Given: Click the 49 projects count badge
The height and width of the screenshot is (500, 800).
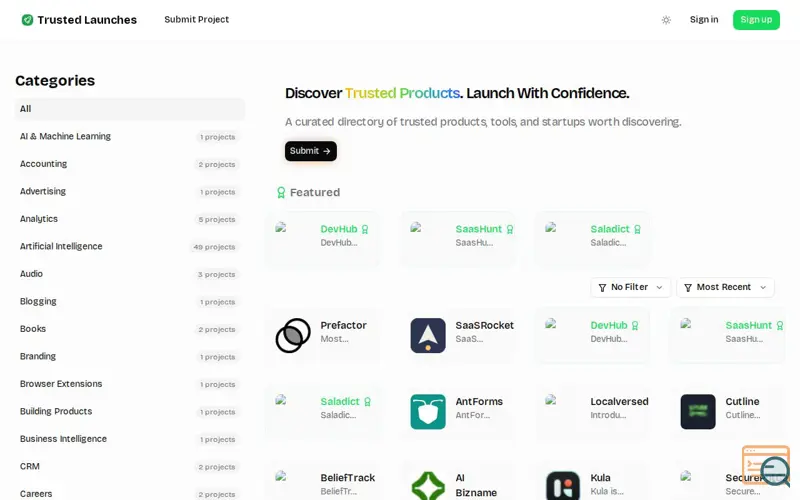Looking at the screenshot, I should 214,247.
